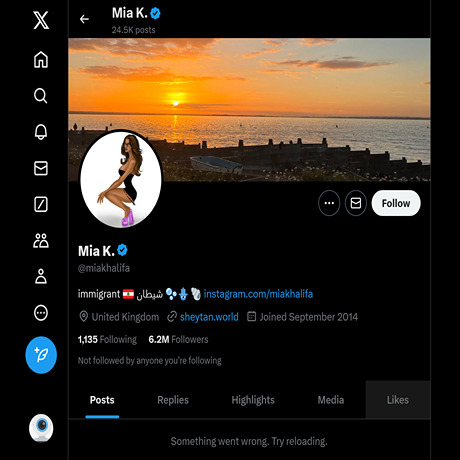The width and height of the screenshot is (460, 460).
Task: Message Mia K. via envelope button
Action: click(x=356, y=203)
